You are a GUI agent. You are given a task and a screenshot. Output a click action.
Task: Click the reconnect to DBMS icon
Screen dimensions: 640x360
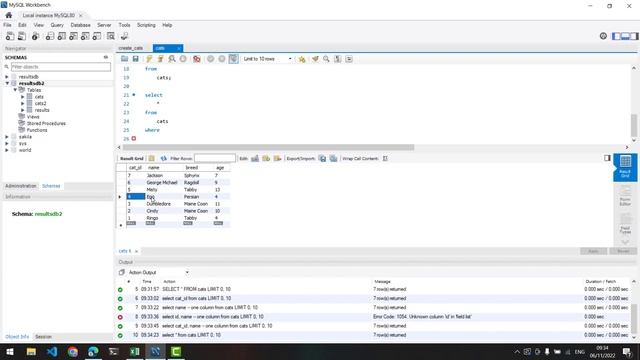(124, 36)
